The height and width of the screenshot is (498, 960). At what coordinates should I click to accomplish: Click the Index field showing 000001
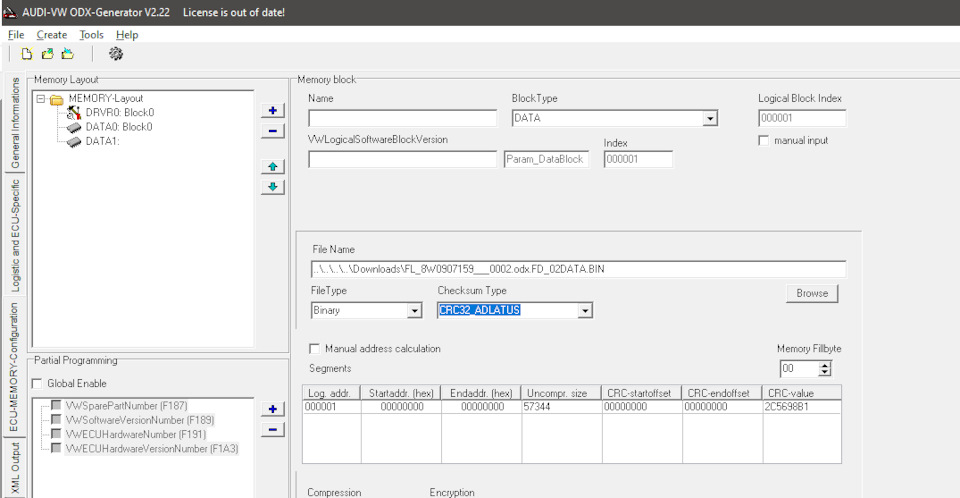(x=638, y=159)
